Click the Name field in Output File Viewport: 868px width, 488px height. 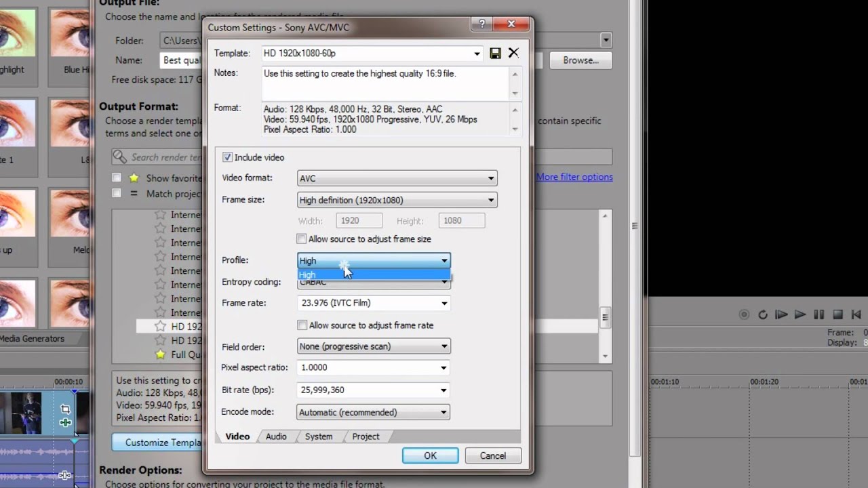[x=182, y=60]
